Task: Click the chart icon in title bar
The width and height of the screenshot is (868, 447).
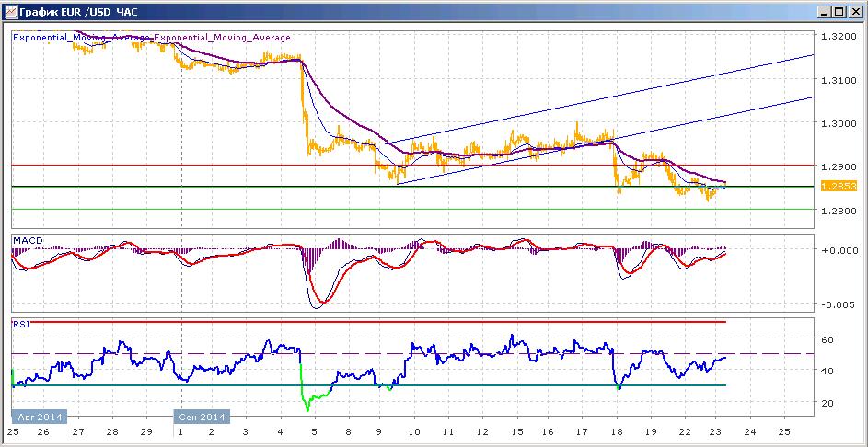Action: click(11, 11)
